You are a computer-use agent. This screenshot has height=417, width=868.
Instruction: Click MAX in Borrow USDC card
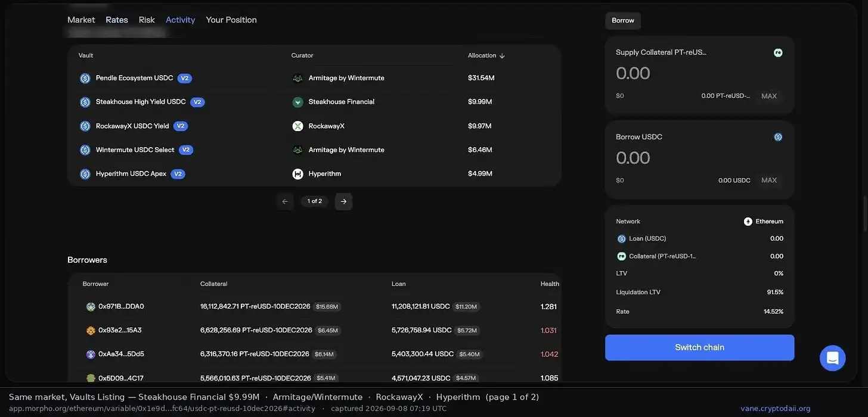(769, 181)
